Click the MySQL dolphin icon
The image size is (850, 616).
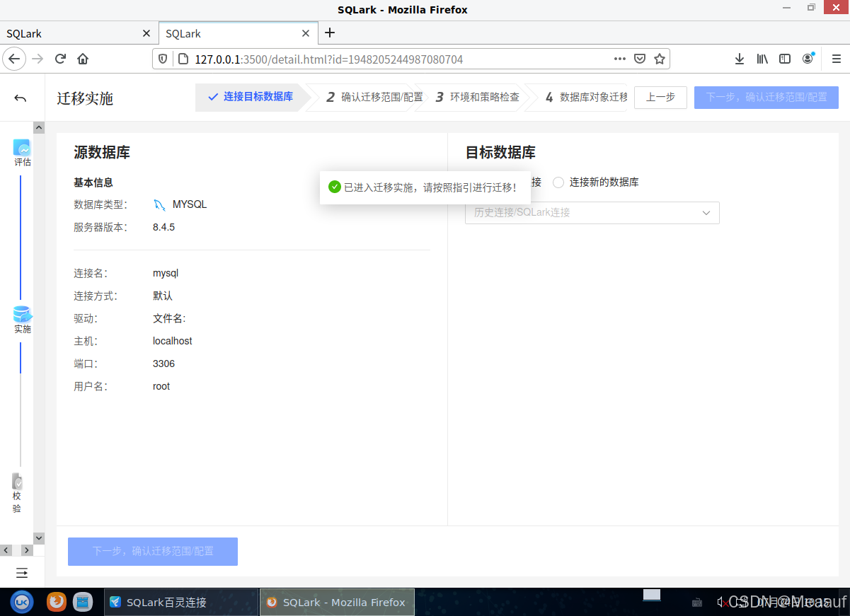[x=160, y=204]
